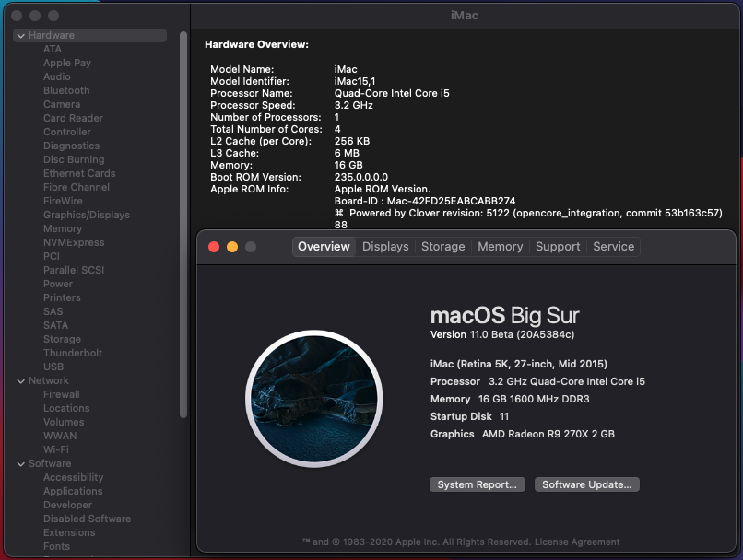Select Accessibility under Software

[73, 477]
